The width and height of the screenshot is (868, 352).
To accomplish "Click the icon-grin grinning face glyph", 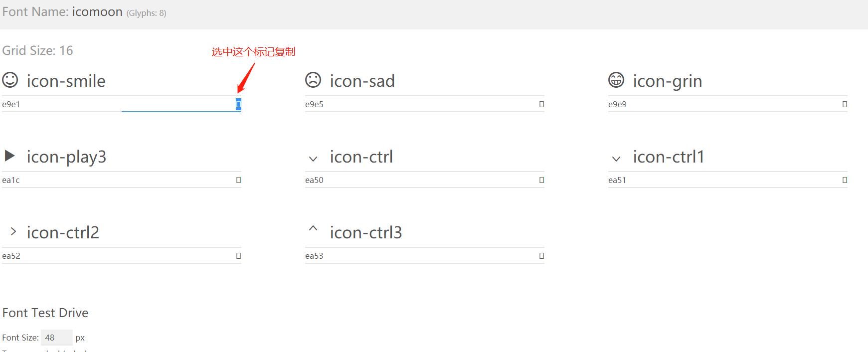I will click(616, 80).
